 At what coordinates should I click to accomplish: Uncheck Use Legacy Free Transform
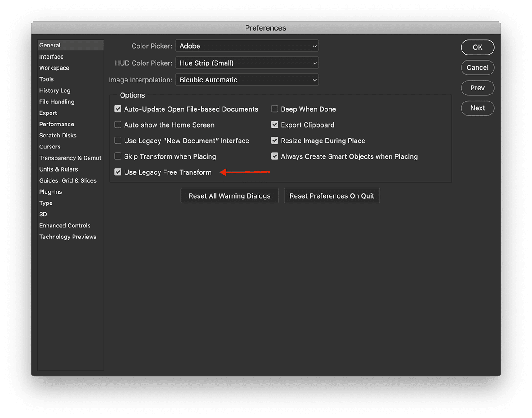tap(118, 172)
